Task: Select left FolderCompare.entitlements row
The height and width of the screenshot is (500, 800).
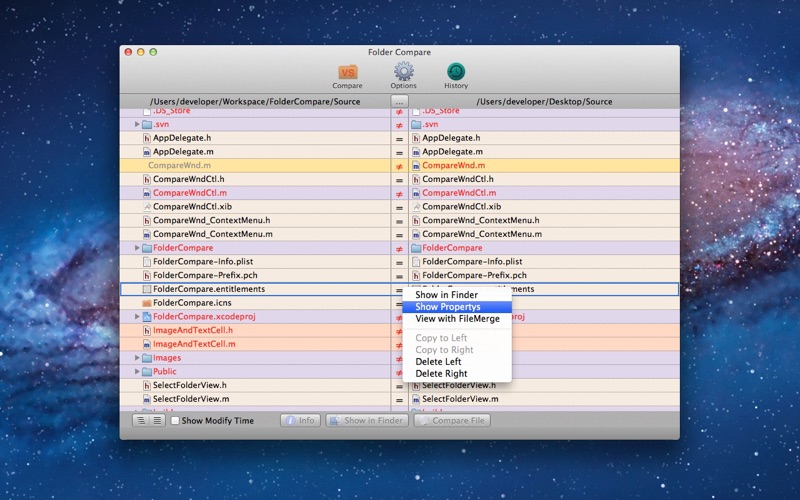Action: click(255, 289)
